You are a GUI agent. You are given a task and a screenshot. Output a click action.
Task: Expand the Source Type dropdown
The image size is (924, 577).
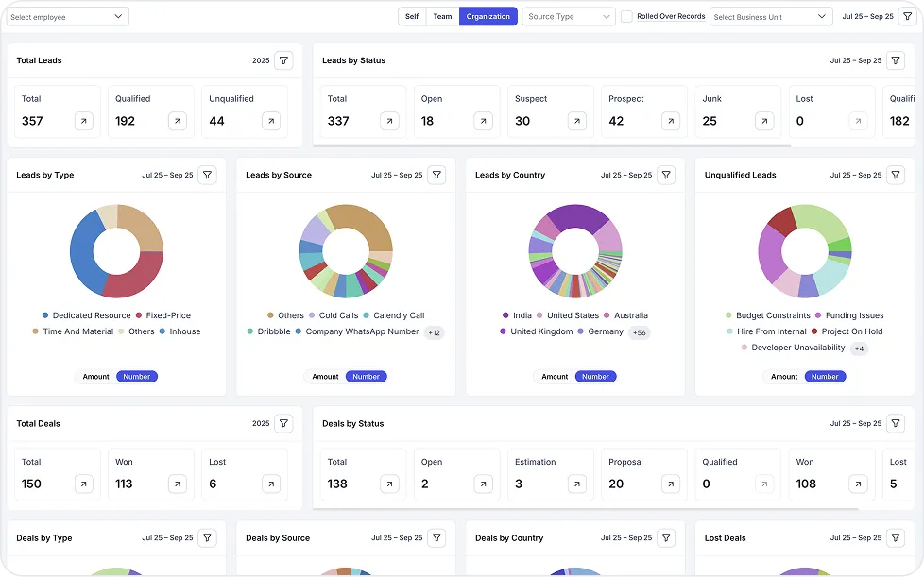click(569, 16)
